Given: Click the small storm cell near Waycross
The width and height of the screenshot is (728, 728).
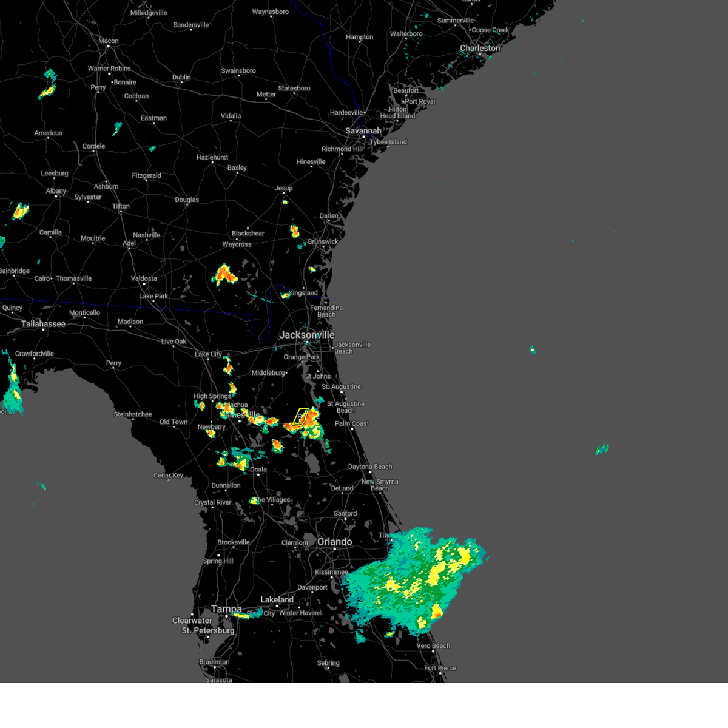Looking at the screenshot, I should coord(223,274).
